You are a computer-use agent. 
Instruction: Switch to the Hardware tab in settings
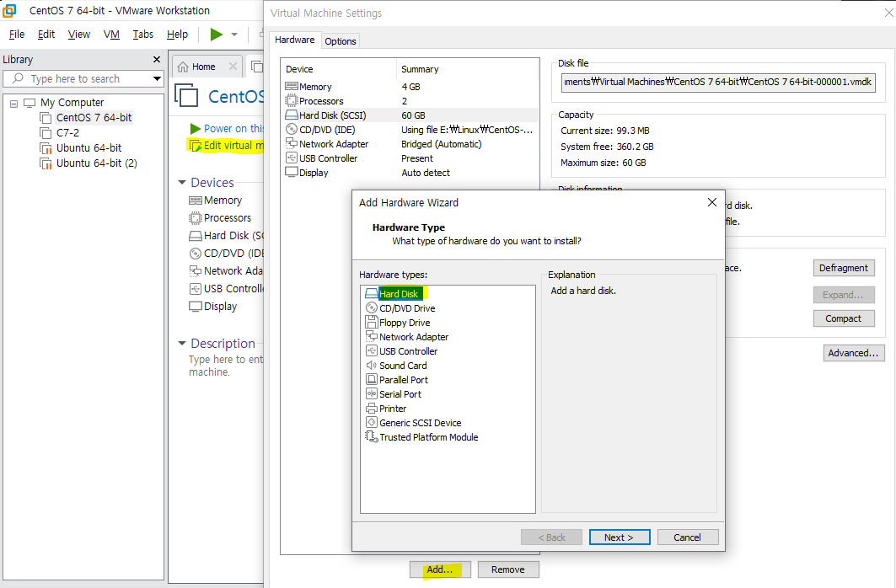pyautogui.click(x=295, y=40)
